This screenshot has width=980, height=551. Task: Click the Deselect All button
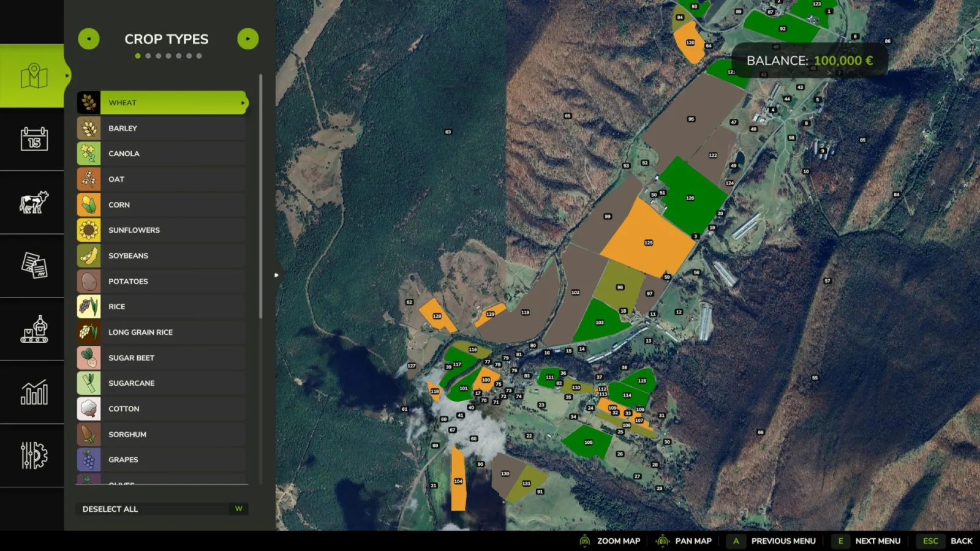(162, 509)
